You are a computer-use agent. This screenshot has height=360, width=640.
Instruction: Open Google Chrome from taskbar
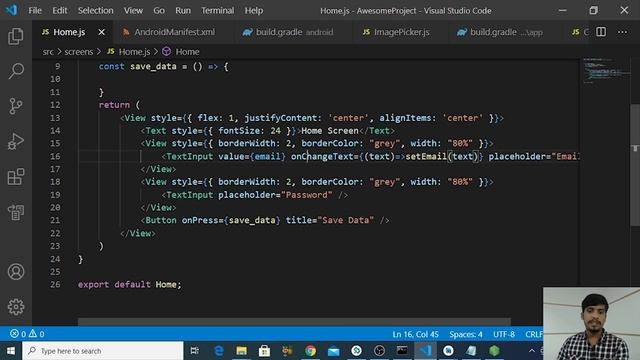point(311,351)
